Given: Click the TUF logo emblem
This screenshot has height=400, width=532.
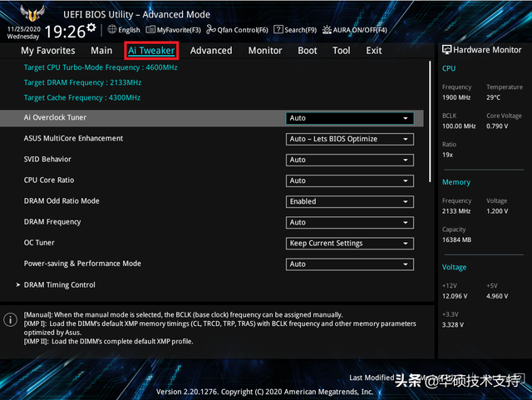Looking at the screenshot, I should [32, 13].
